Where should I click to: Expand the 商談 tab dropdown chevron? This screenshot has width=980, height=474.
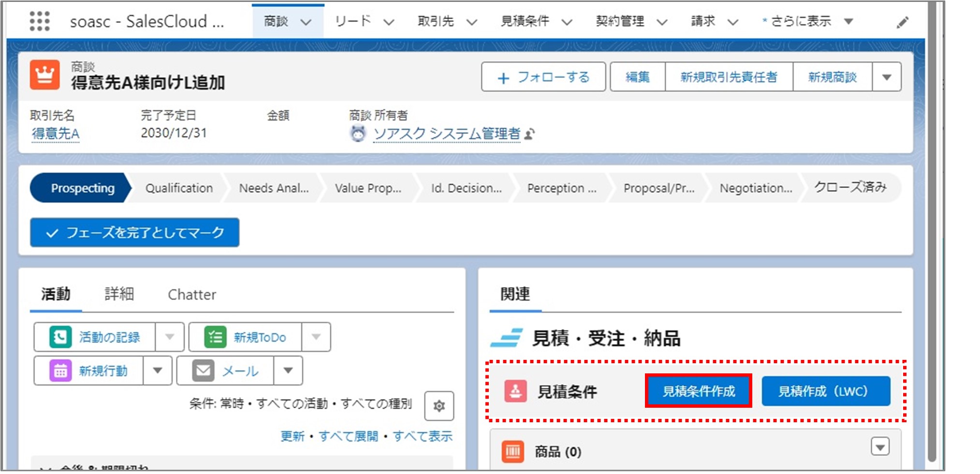click(306, 22)
